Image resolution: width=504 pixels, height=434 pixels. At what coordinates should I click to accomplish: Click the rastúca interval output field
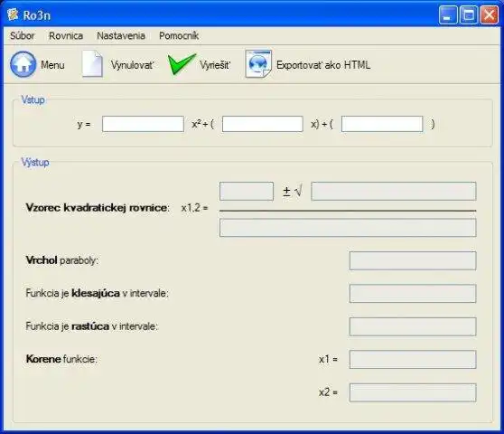(x=413, y=326)
